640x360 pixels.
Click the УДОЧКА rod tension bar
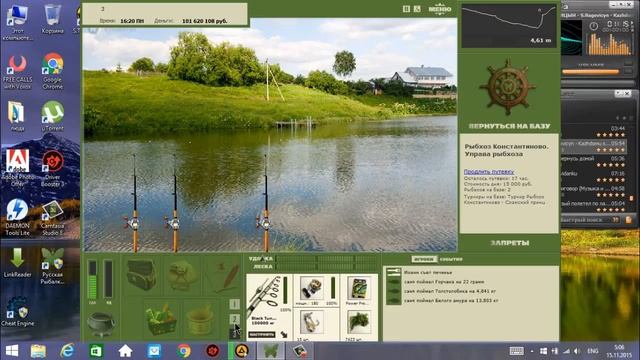click(327, 259)
